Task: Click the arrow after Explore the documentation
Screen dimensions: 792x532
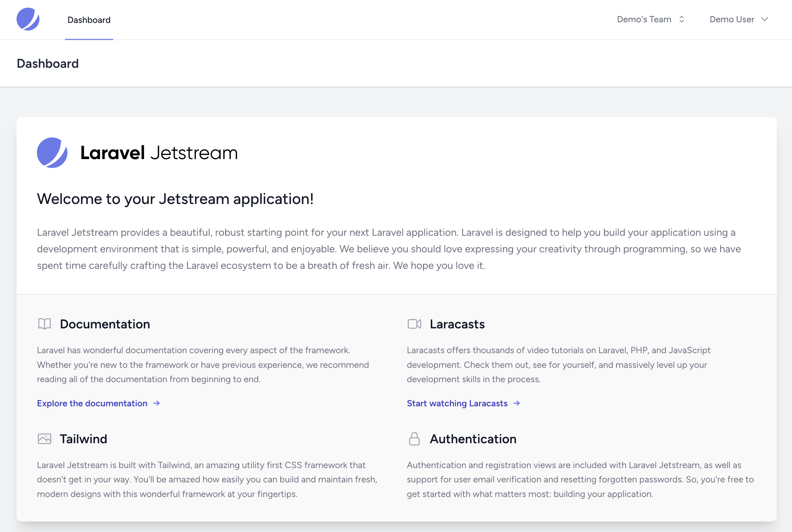Action: pyautogui.click(x=157, y=403)
